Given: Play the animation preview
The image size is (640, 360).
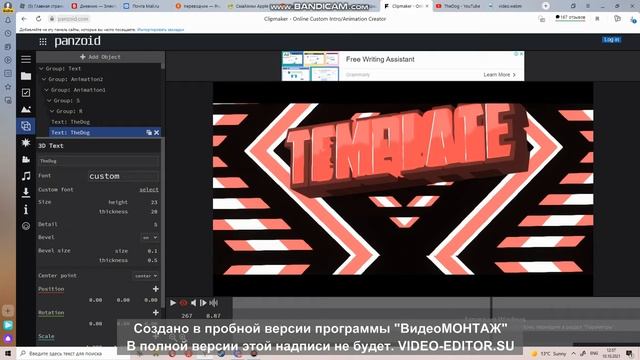Looking at the screenshot, I should pos(173,303).
